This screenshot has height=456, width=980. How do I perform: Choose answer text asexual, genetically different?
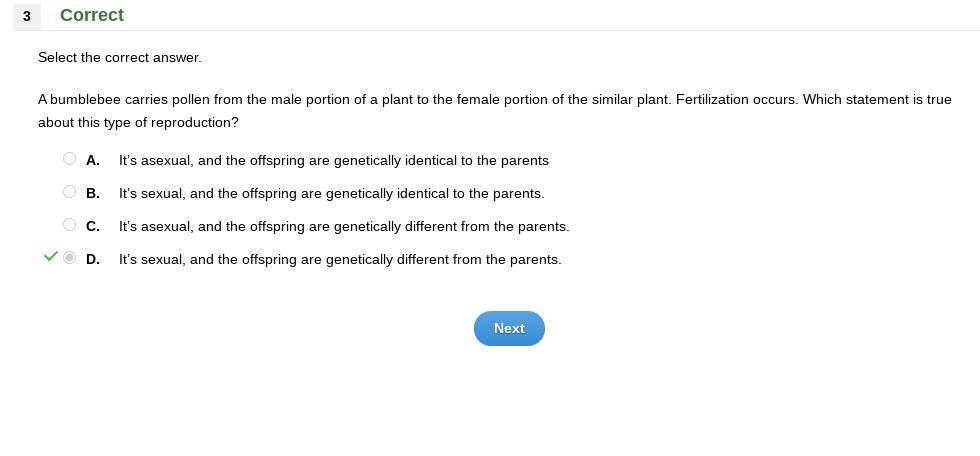343,226
